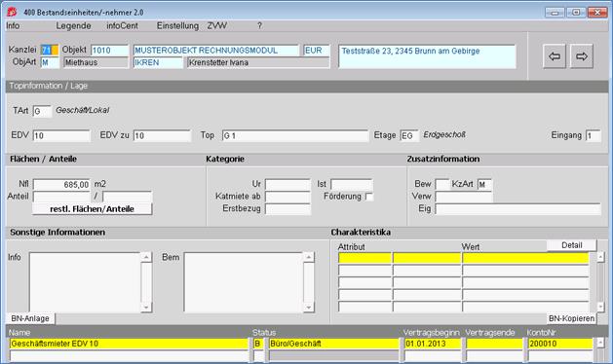Click the Etage field EG

pos(409,135)
